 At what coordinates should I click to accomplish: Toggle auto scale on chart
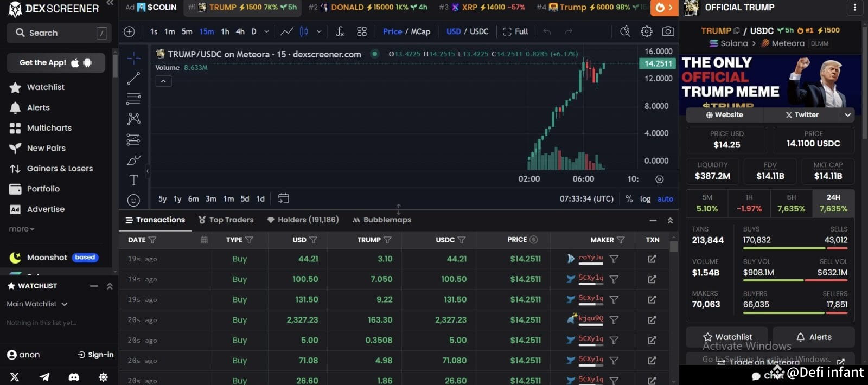[665, 199]
